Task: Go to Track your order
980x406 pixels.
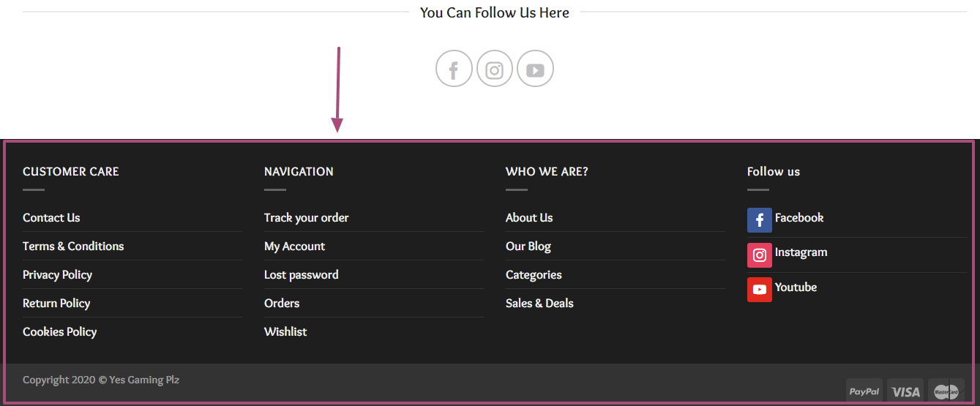Action: (x=307, y=218)
